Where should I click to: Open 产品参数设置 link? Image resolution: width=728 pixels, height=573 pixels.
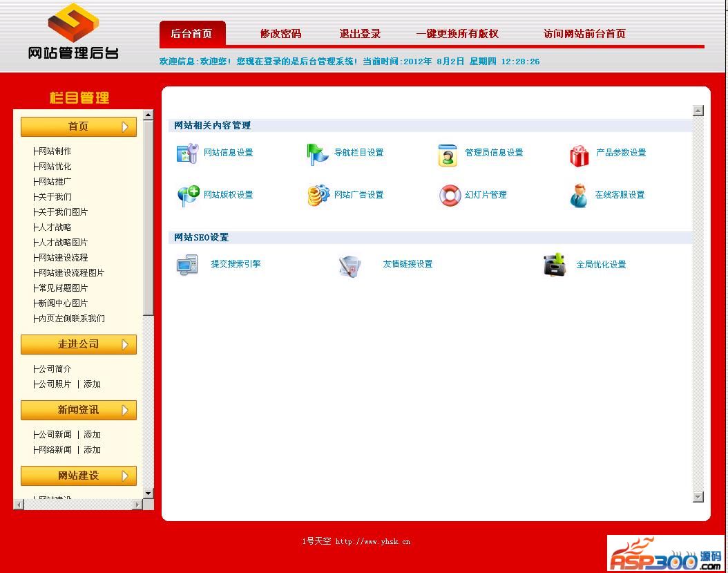pos(621,153)
